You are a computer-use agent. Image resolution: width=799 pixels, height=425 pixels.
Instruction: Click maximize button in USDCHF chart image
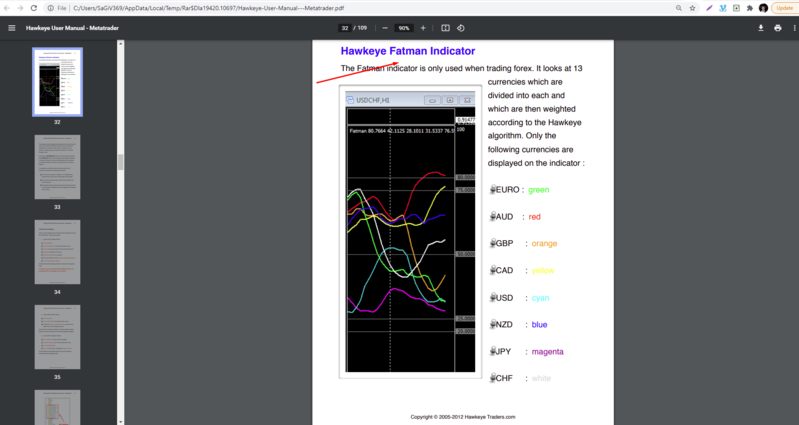pyautogui.click(x=449, y=100)
